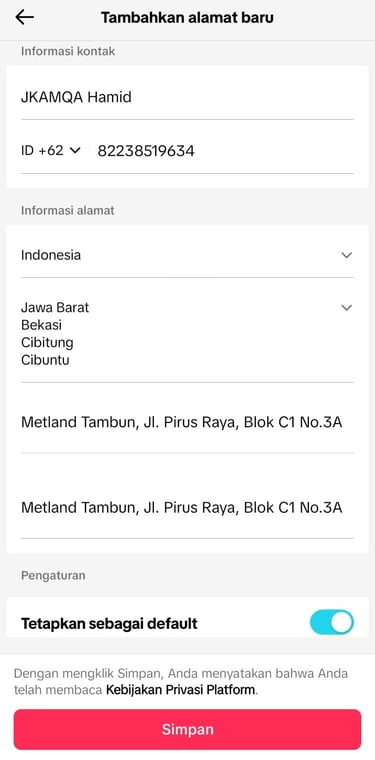Tap the Pengaturan section header
Screen dimensions: 375x760
point(53,575)
